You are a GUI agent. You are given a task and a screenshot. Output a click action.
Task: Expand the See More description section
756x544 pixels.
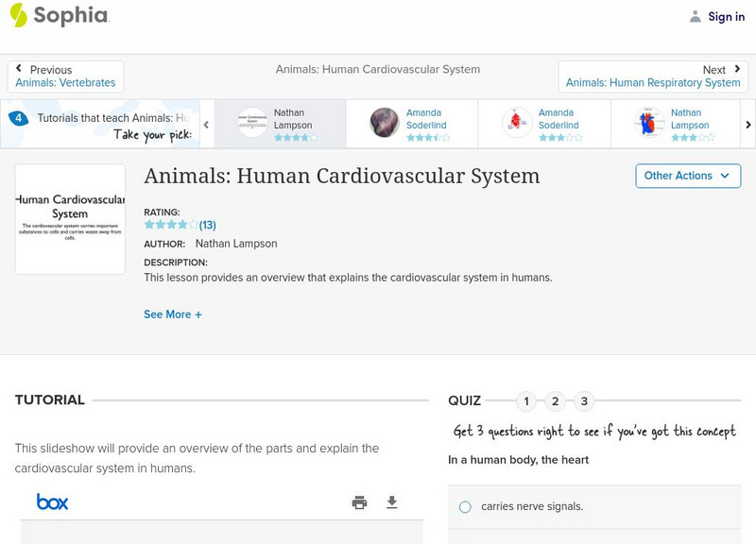click(173, 314)
